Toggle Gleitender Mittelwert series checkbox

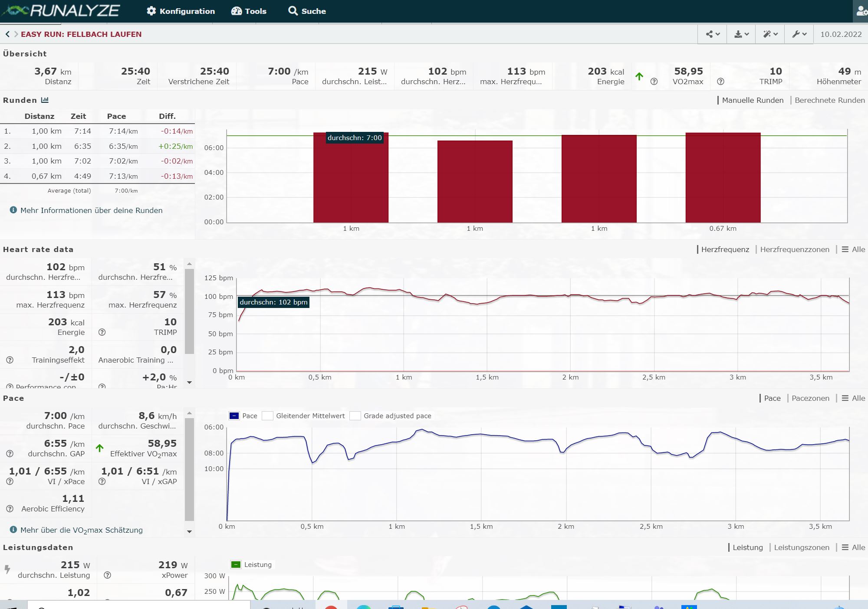click(x=268, y=416)
